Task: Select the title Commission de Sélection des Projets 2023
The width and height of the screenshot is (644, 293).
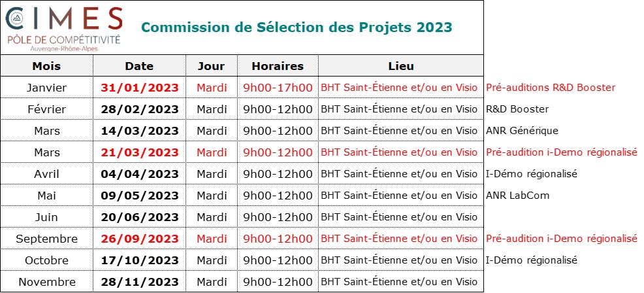Action: click(297, 27)
